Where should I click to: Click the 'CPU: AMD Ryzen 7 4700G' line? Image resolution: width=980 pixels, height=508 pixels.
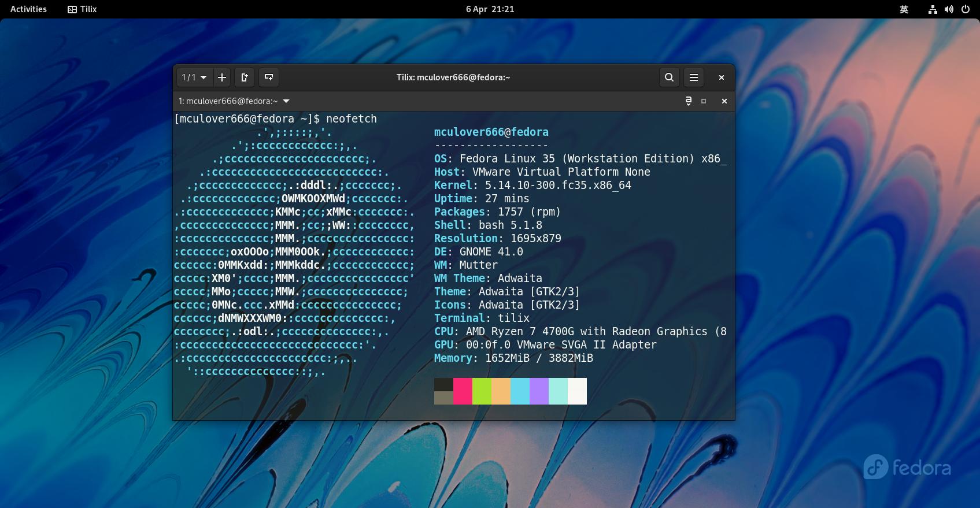pos(580,332)
